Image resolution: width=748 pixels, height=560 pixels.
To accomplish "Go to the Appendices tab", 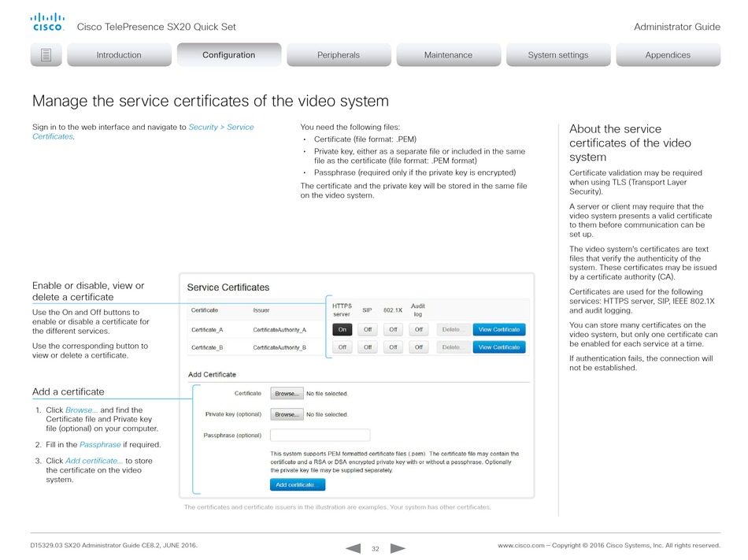I will coord(668,55).
